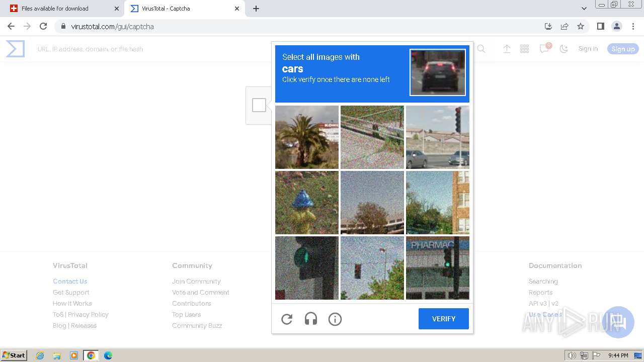The width and height of the screenshot is (644, 362).
Task: Open a new browser tab
Action: (256, 9)
